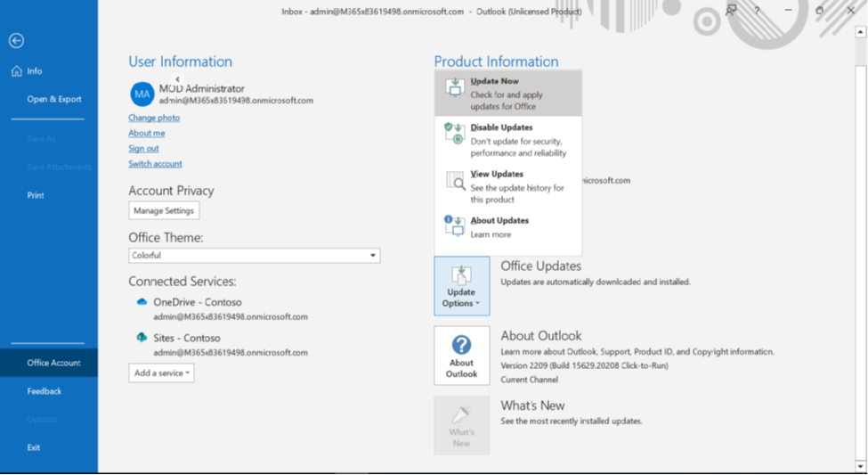Go back using the circular arrow
Screen dimensions: 868x475
click(x=16, y=40)
